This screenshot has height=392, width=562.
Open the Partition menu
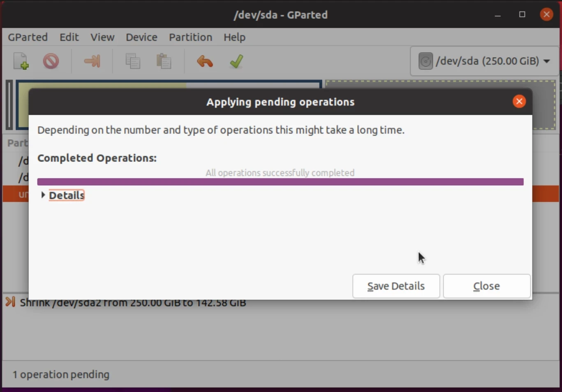click(190, 37)
